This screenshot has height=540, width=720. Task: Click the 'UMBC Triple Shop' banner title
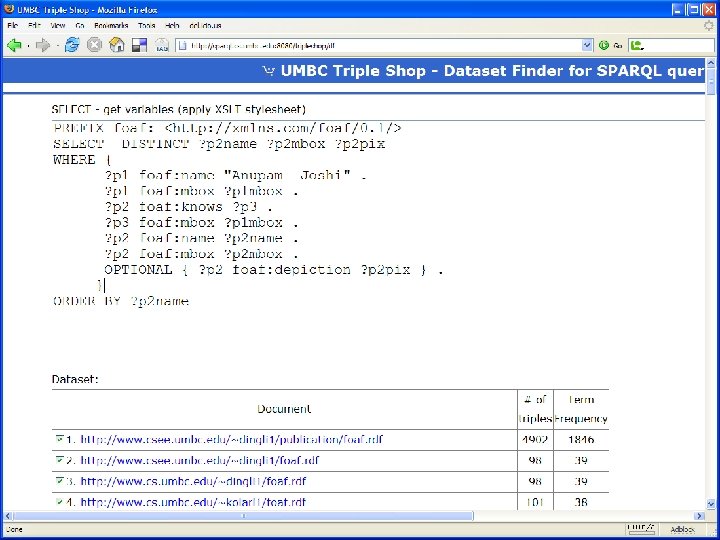click(492, 71)
